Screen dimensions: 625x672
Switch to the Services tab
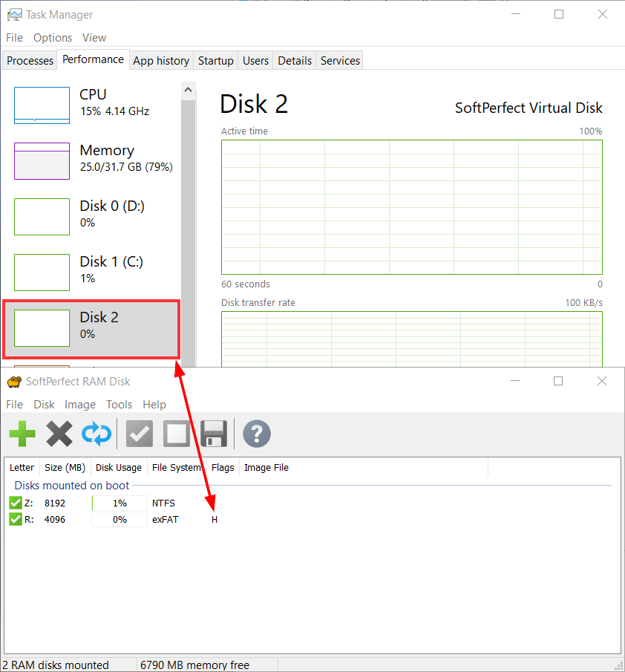(340, 60)
